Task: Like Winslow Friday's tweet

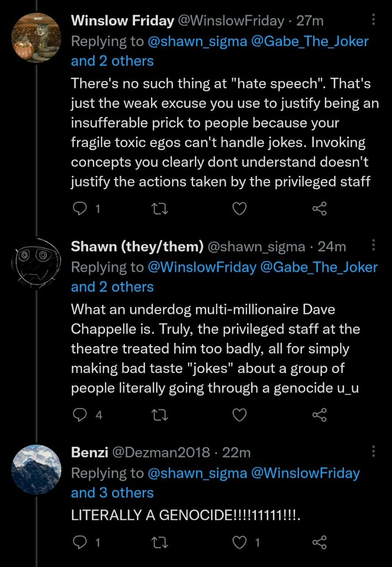Action: click(x=239, y=209)
